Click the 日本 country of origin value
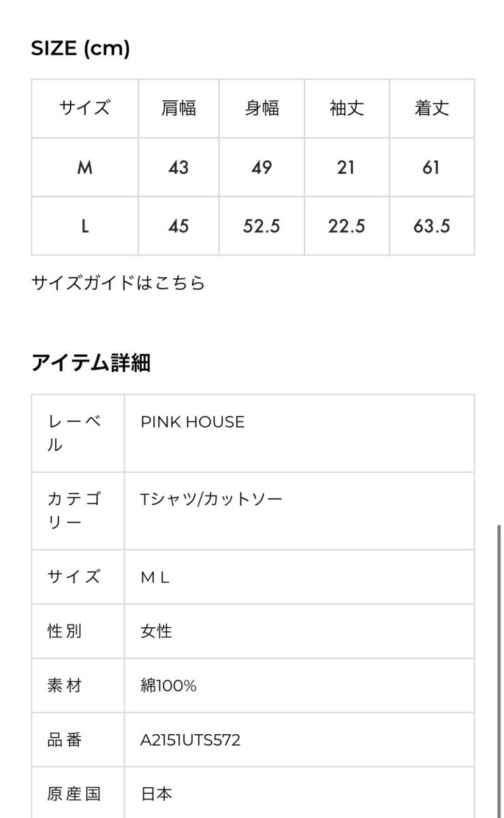This screenshot has width=504, height=818. pyautogui.click(x=156, y=793)
